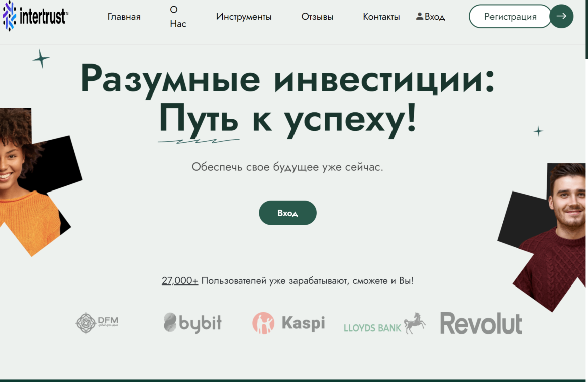Open the Главная menu item
The image size is (588, 382).
click(x=124, y=17)
